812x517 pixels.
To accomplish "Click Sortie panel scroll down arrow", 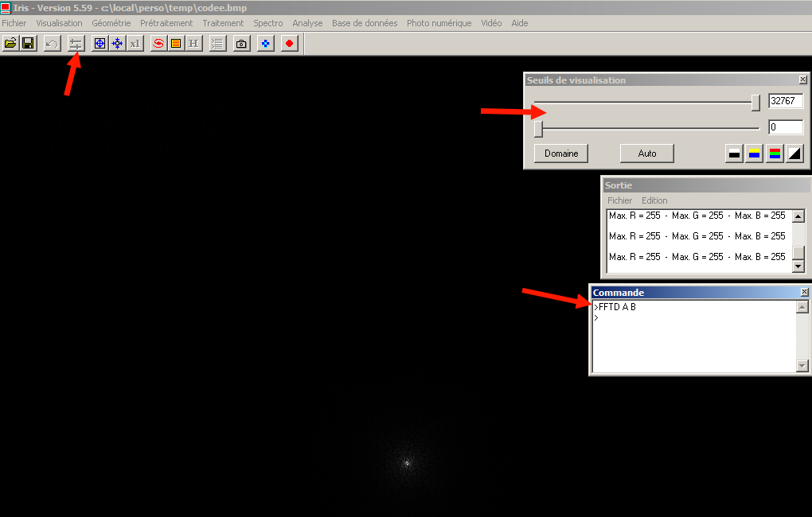I will coord(798,266).
